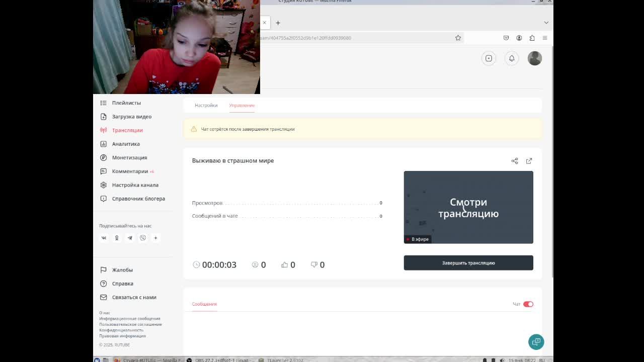Screen dimensions: 644x362
Task: Bookmark this page with star icon
Action: click(458, 38)
